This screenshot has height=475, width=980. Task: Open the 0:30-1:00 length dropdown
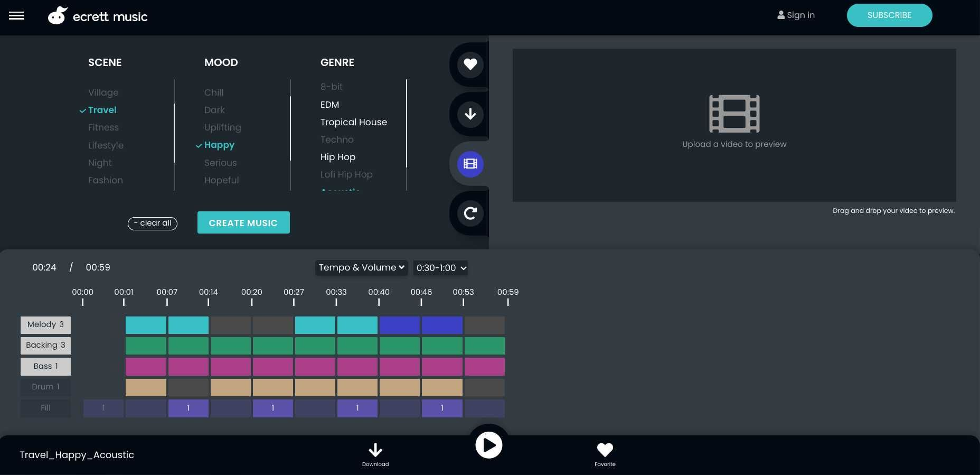pos(440,268)
